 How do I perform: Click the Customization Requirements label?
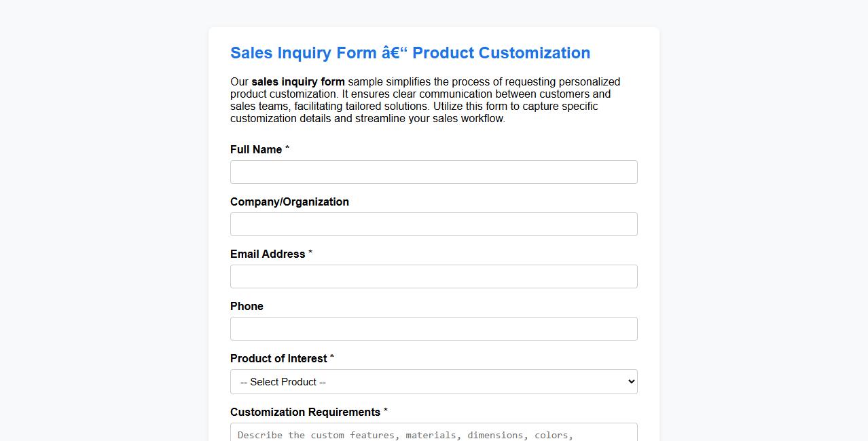pos(305,412)
